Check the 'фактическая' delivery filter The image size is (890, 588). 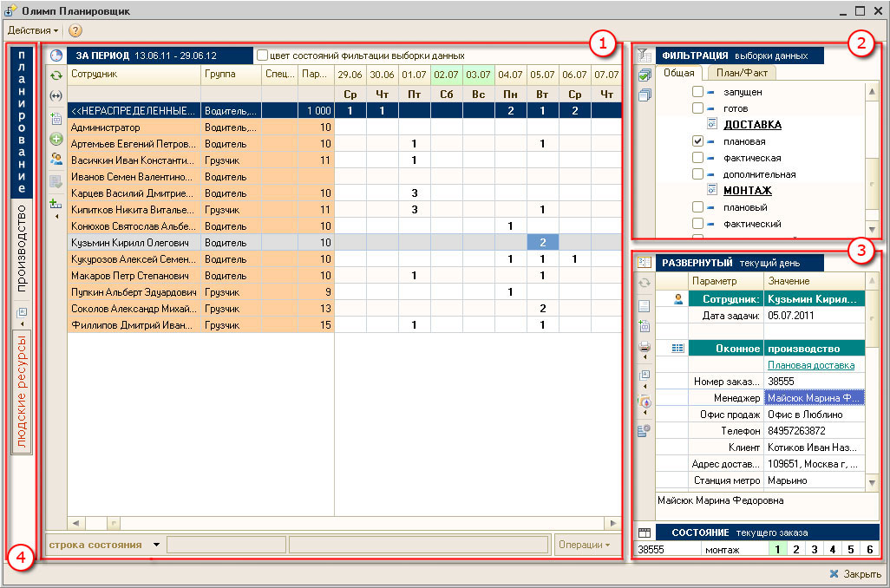click(x=697, y=158)
